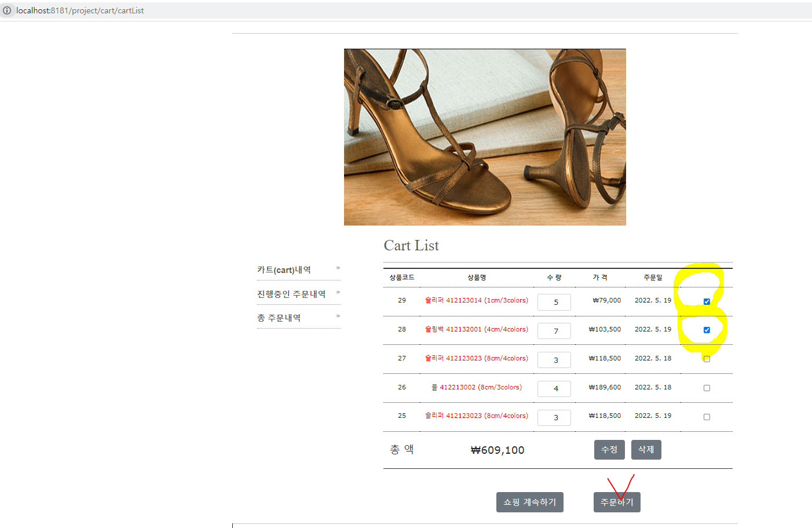Click the price ₩189,600
Image resolution: width=812 pixels, height=528 pixels.
605,387
